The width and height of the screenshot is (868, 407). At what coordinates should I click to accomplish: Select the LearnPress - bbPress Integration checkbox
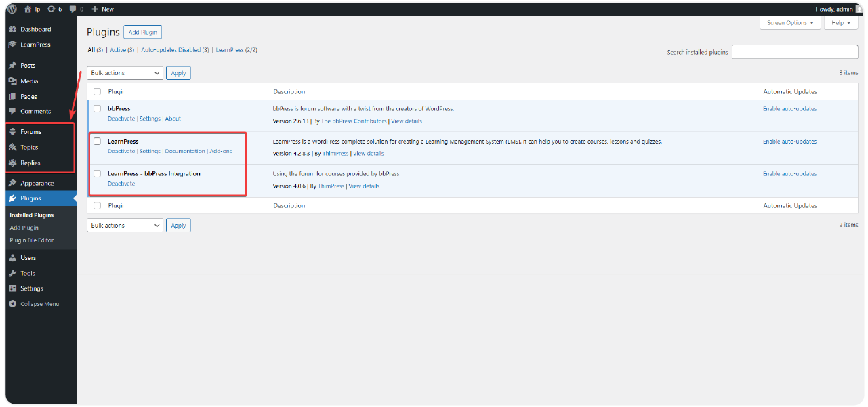point(98,173)
